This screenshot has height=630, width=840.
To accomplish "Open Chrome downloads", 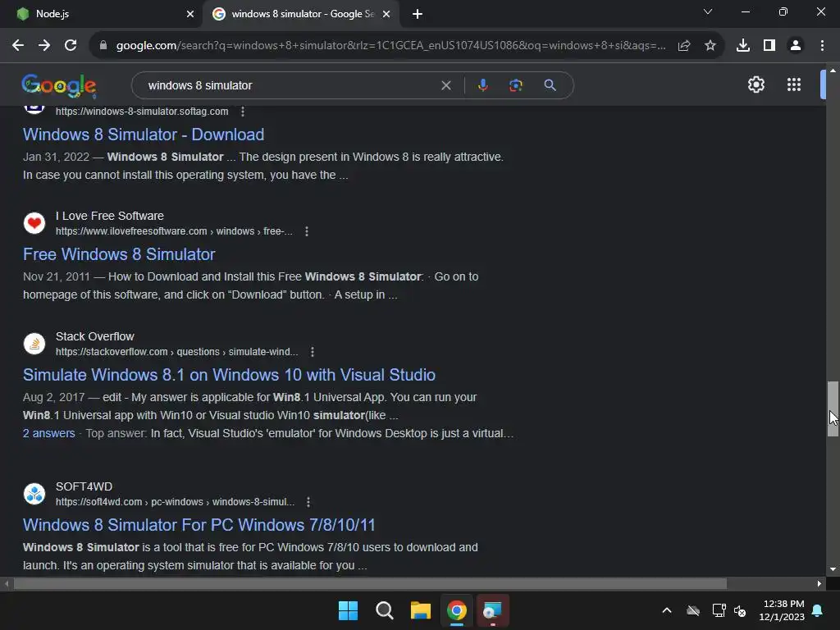I will (743, 46).
